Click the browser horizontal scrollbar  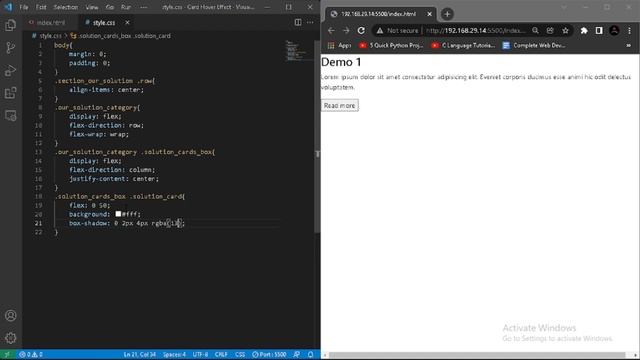477,355
